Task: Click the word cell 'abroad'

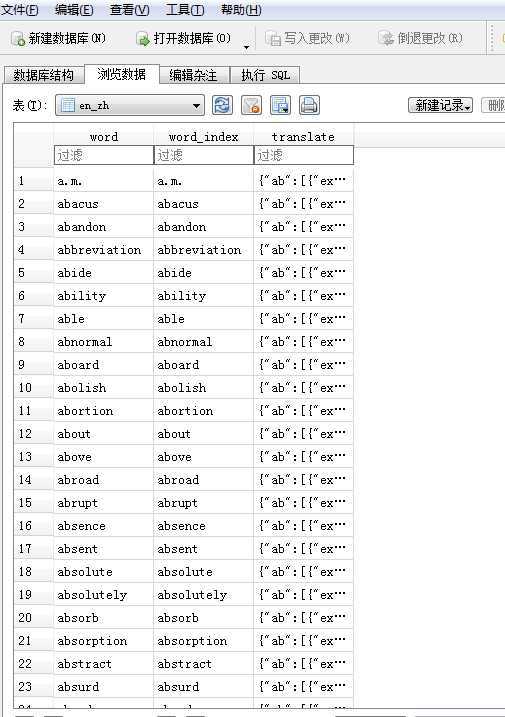Action: pos(104,480)
